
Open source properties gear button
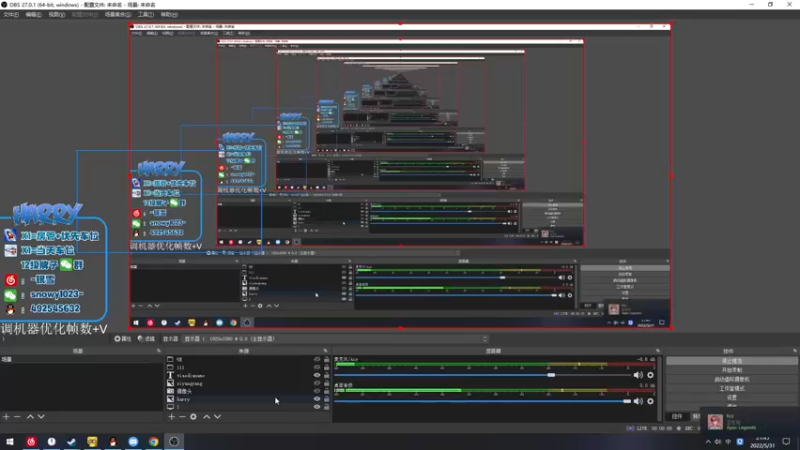coord(122,339)
